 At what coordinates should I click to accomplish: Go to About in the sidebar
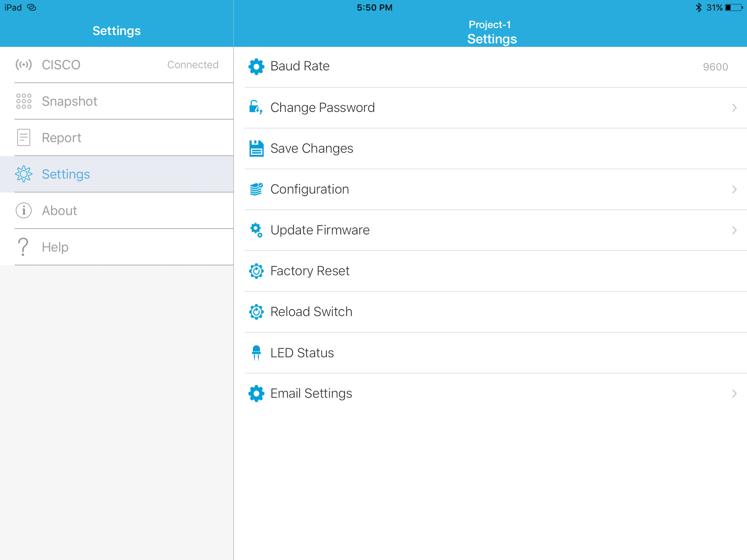point(59,211)
